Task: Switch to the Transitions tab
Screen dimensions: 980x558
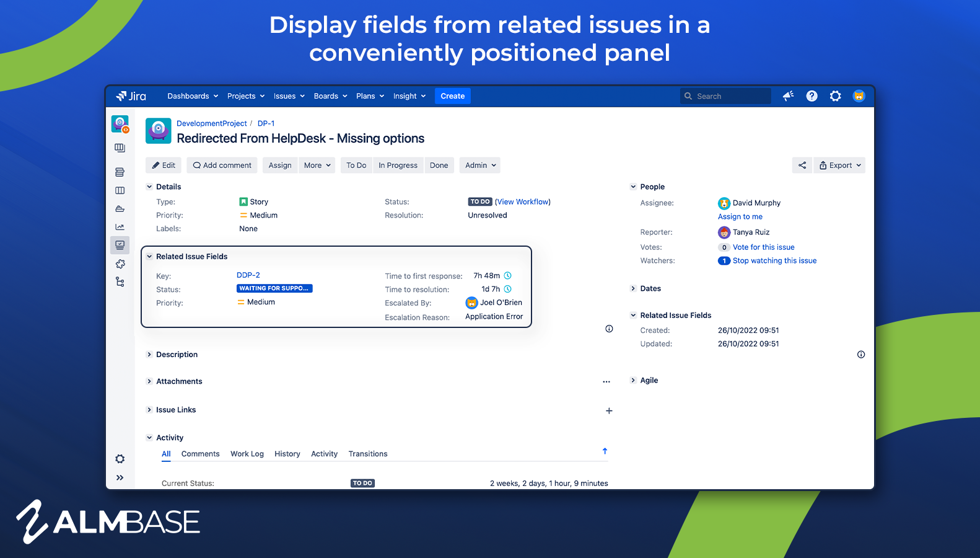Action: click(x=368, y=454)
